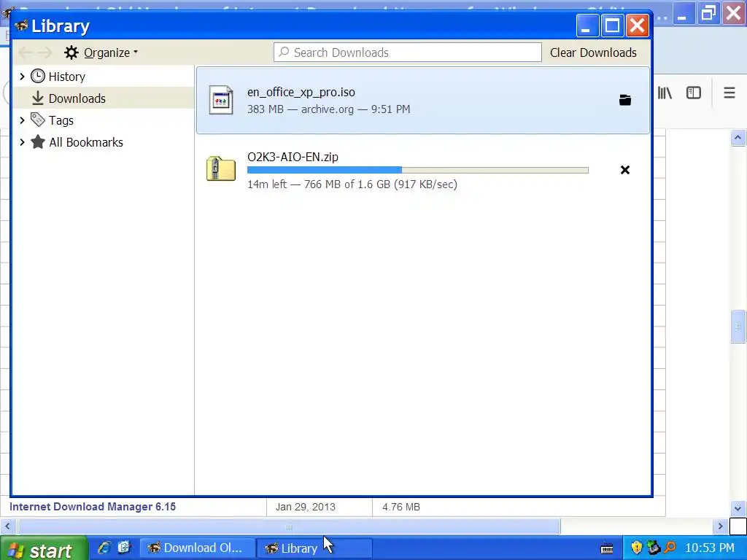747x560 pixels.
Task: Click the security shield tray icon
Action: click(x=636, y=548)
